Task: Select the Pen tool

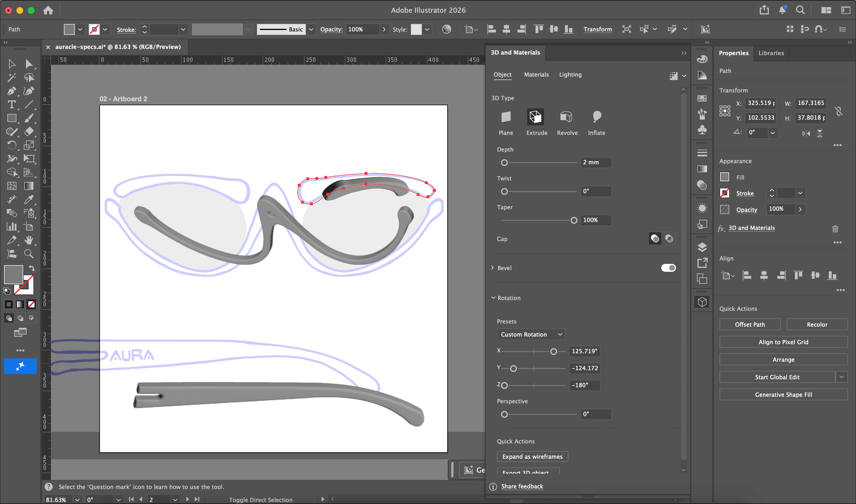Action: (x=12, y=91)
